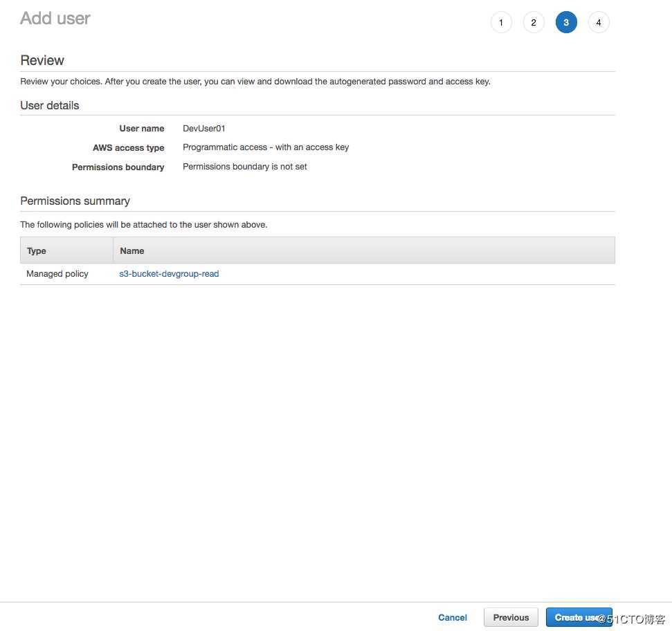The height and width of the screenshot is (631, 672).
Task: Click 'The following policies will be attached' text
Action: (143, 224)
